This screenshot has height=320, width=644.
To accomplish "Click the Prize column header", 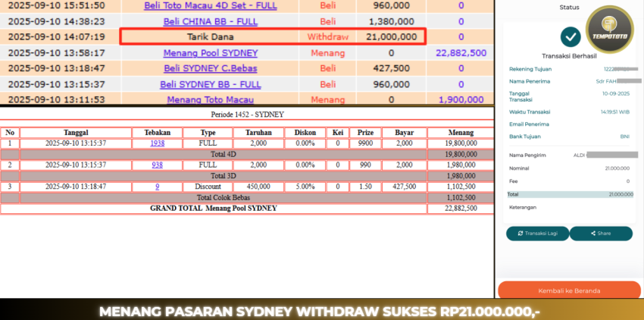I will pos(365,133).
